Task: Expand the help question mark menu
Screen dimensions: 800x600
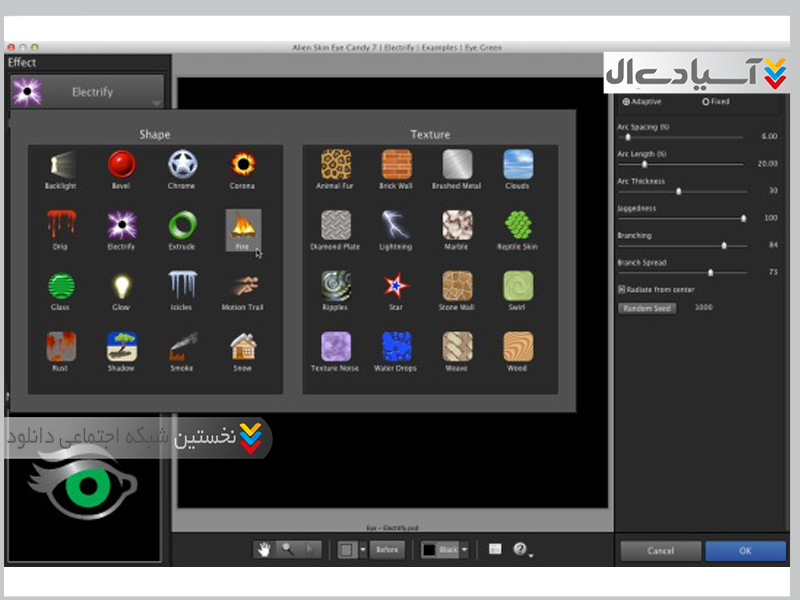Action: (x=522, y=549)
